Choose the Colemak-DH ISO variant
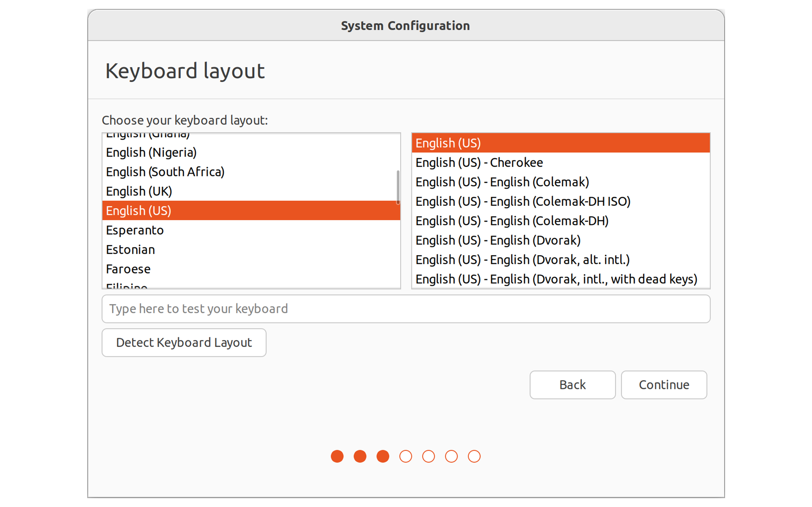Image resolution: width=812 pixels, height=507 pixels. 522,201
